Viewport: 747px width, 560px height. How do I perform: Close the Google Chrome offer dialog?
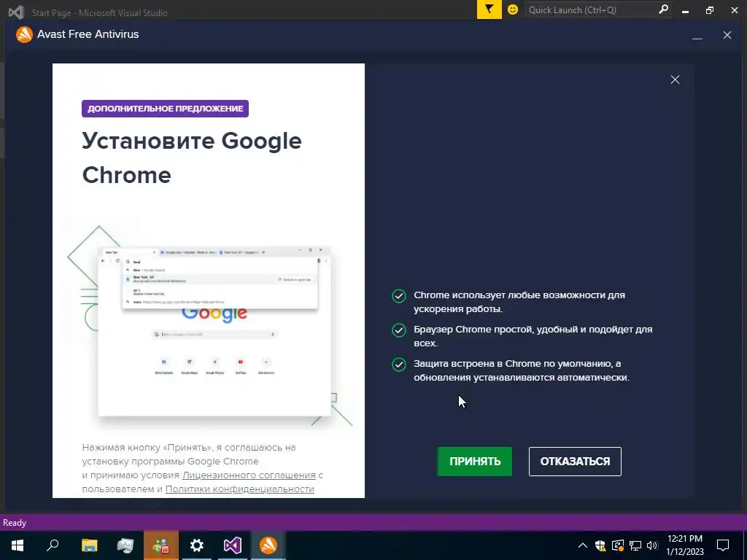(675, 79)
